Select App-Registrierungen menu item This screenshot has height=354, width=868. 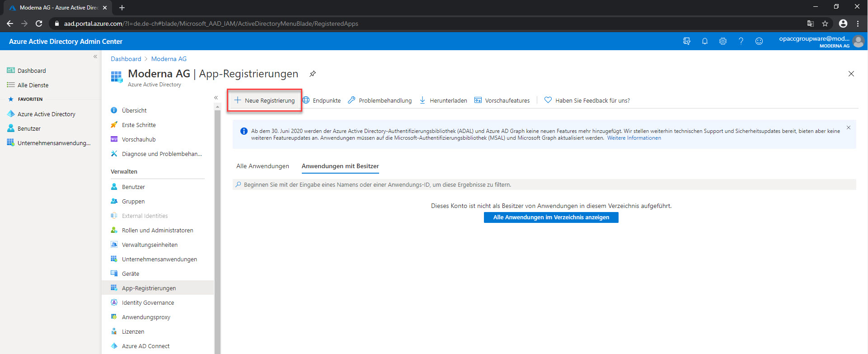(158, 288)
